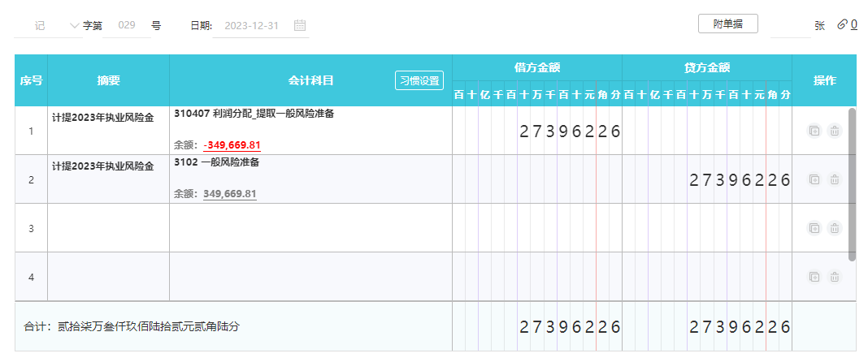Delete voucher row 2 with trash icon
Screen dimensions: 868x362
pos(834,179)
